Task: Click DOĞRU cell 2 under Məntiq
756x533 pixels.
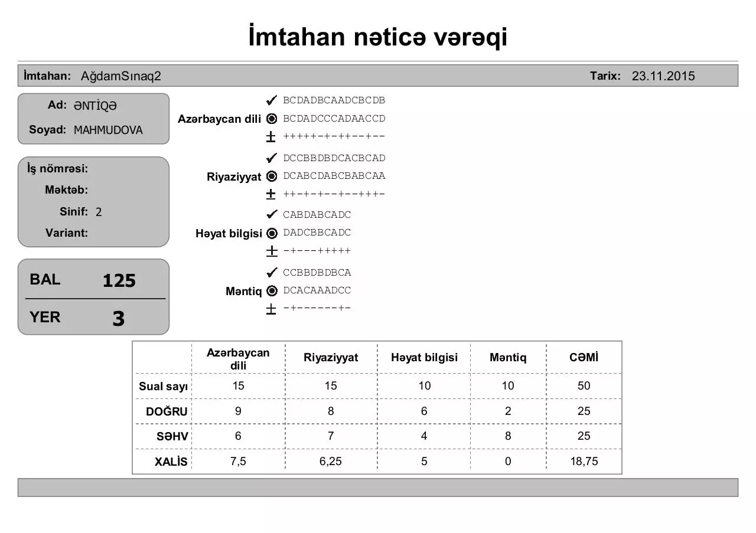Action: click(x=508, y=411)
